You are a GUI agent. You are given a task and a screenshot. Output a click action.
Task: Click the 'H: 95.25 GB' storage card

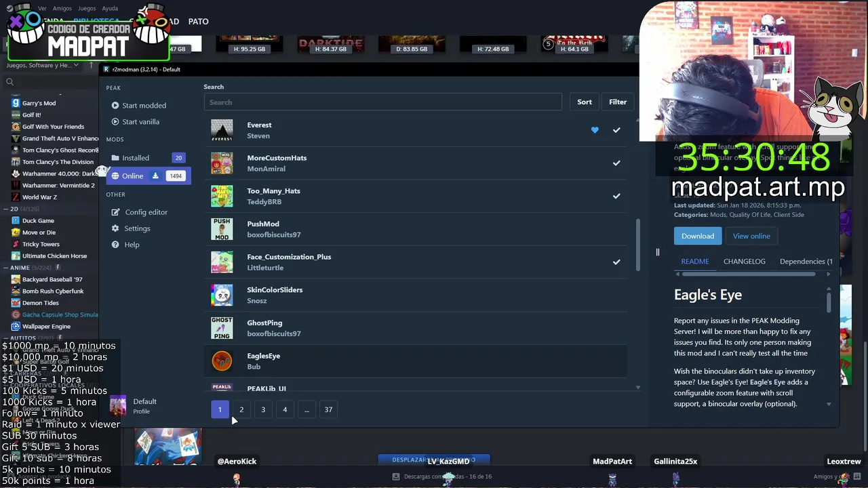click(250, 44)
